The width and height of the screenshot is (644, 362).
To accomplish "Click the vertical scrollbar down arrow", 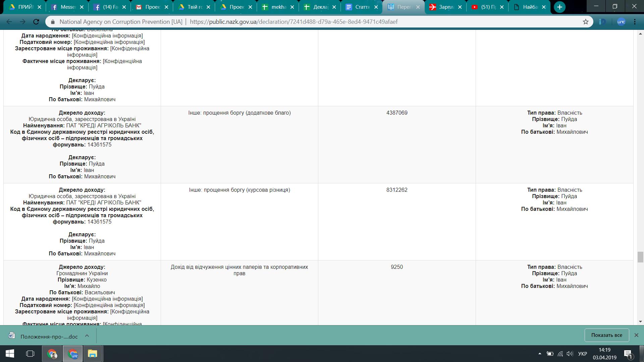I will click(641, 321).
